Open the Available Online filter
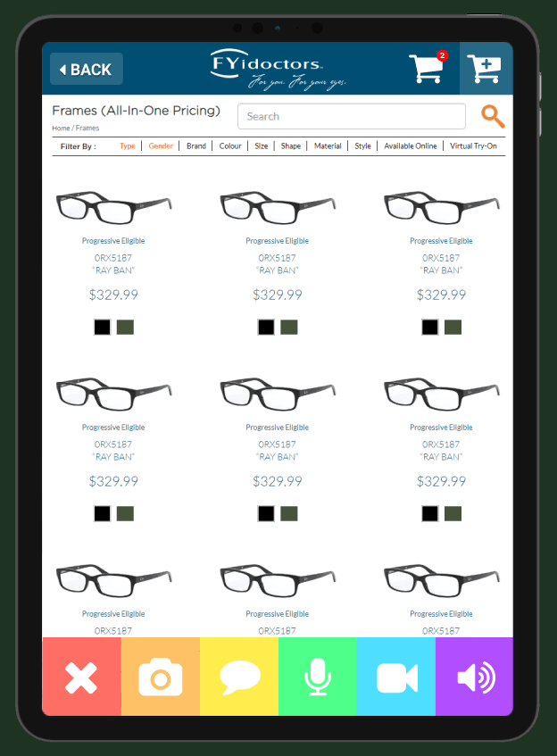Viewport: 557px width, 756px height. pos(411,146)
